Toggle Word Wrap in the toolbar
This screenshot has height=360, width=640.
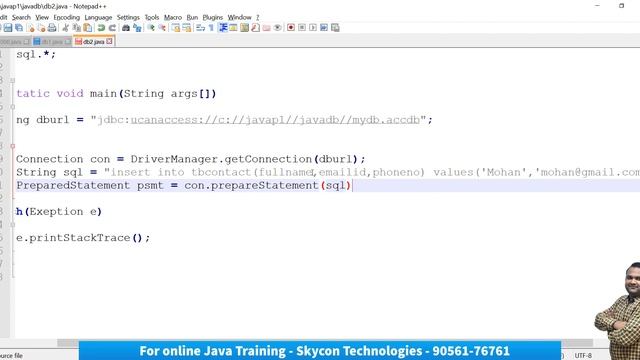coord(200,28)
